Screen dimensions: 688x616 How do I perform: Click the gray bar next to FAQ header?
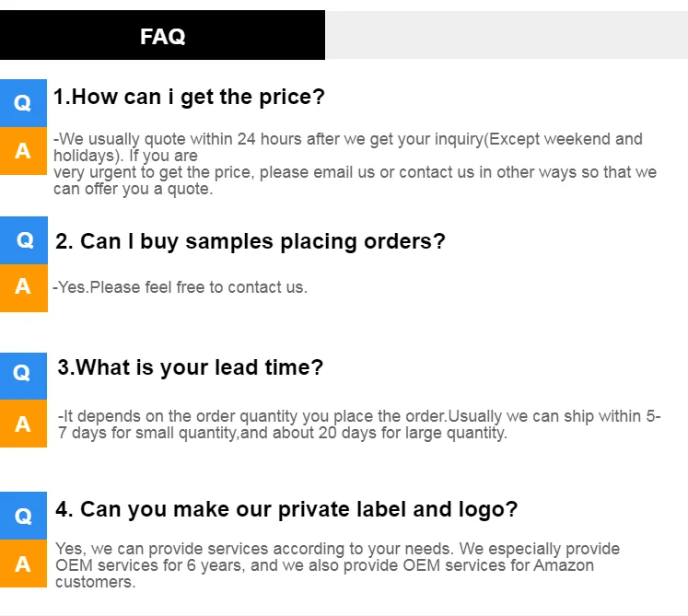pyautogui.click(x=506, y=36)
